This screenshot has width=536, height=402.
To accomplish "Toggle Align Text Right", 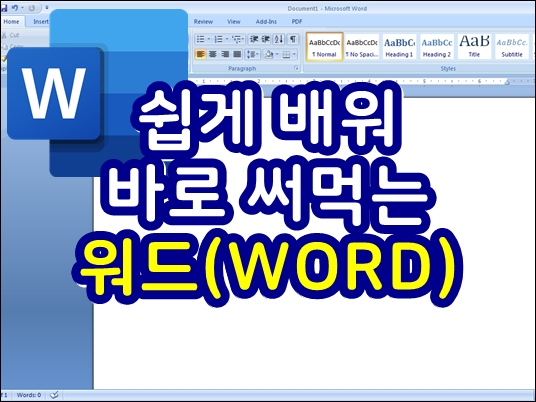I will [x=225, y=54].
